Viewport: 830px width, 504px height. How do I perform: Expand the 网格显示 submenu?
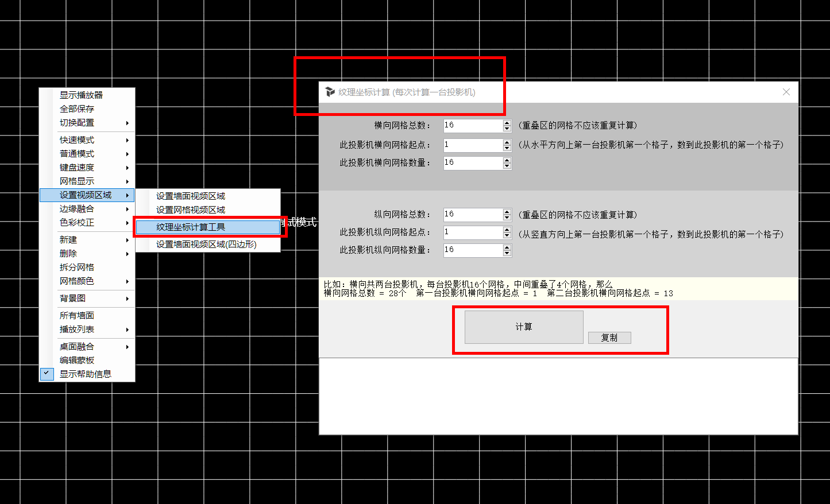tap(87, 181)
